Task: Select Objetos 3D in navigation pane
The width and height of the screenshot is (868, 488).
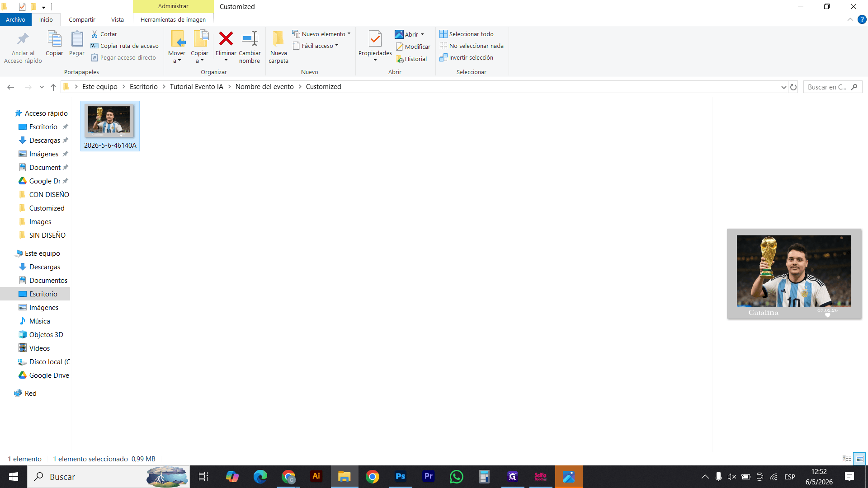Action: (x=41, y=334)
